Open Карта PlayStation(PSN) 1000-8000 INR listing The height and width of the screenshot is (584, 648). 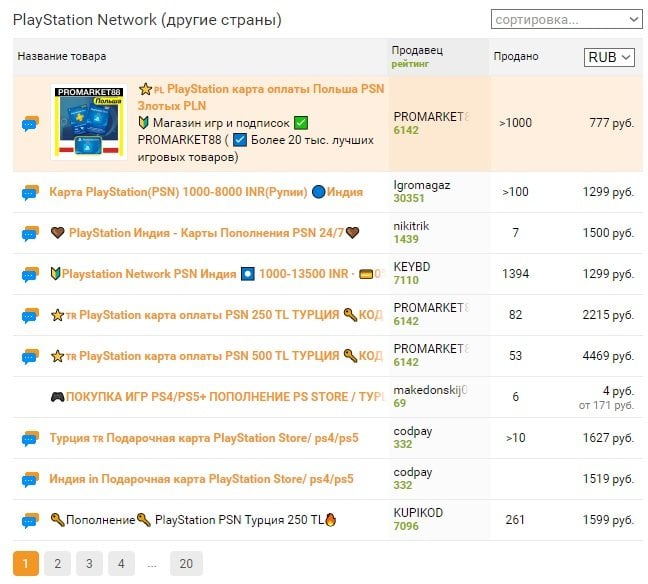coord(206,192)
